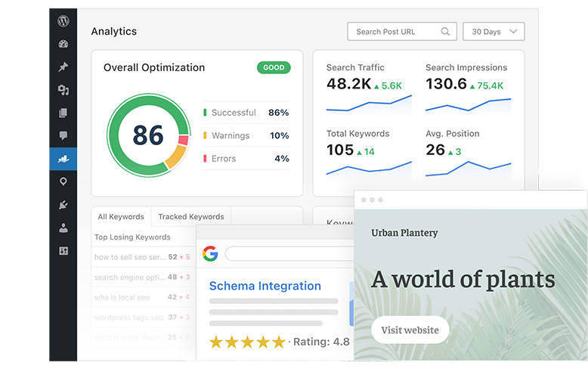The height and width of the screenshot is (378, 588).
Task: Click the Search Traffic 48.2K value
Action: click(x=348, y=84)
